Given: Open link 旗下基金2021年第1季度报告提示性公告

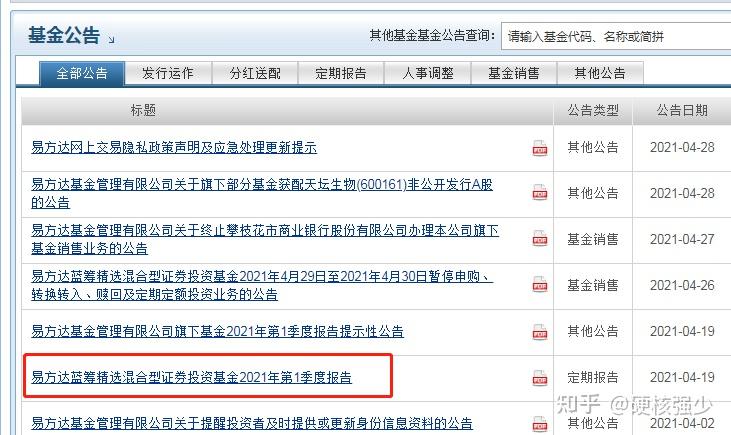Looking at the screenshot, I should 217,331.
